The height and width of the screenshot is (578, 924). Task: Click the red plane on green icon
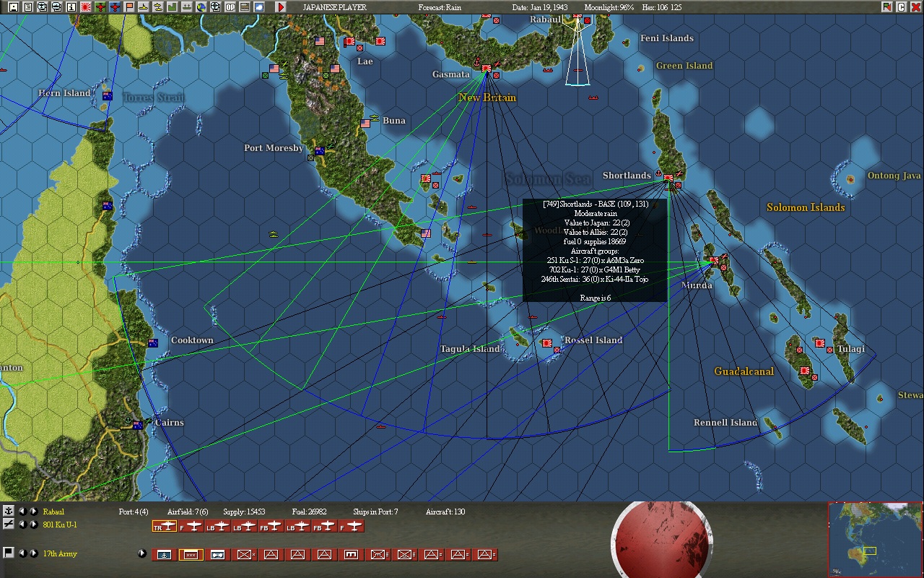[100, 7]
